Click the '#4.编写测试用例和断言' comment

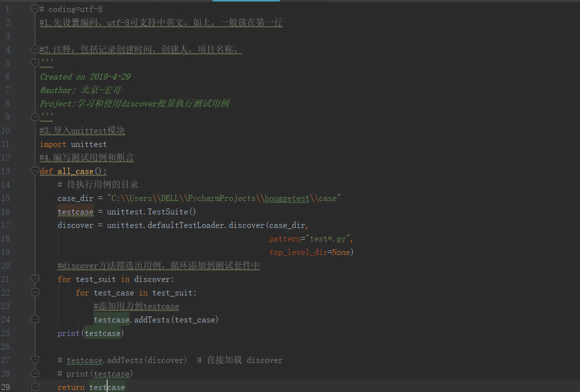tap(87, 157)
